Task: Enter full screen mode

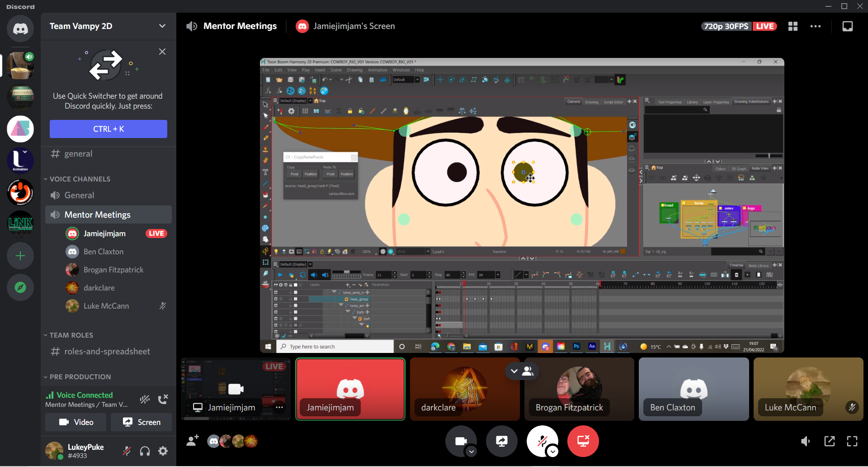Action: [x=852, y=441]
